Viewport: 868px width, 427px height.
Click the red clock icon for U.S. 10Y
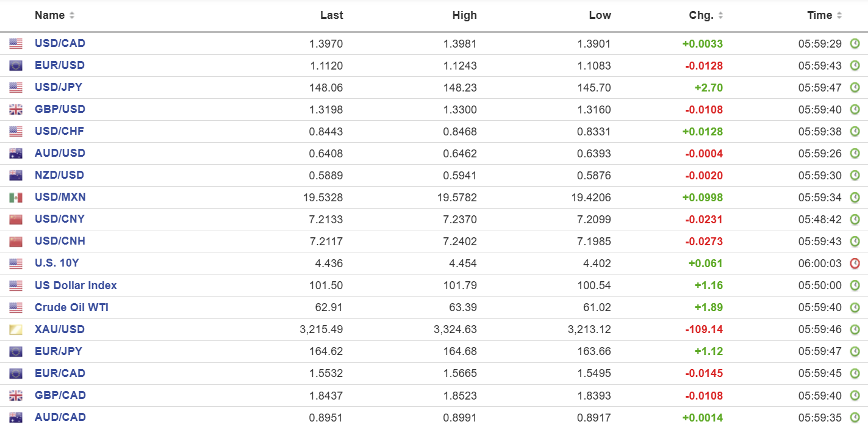[855, 264]
